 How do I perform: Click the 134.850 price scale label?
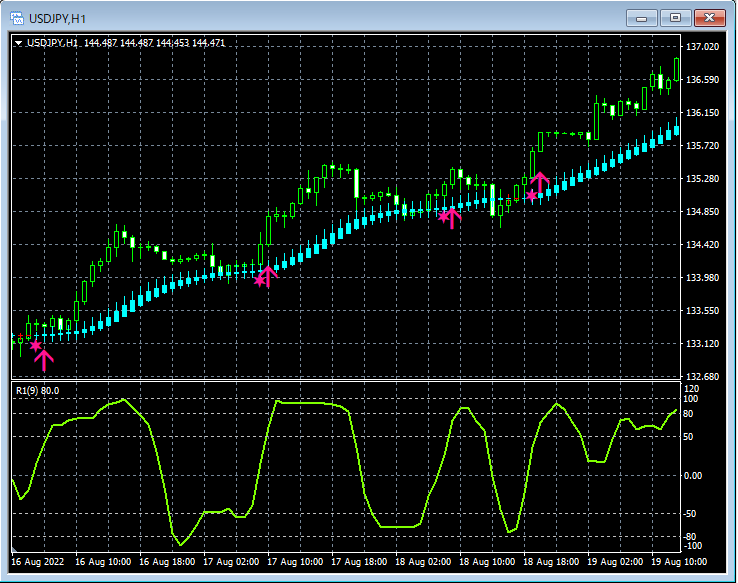point(703,211)
